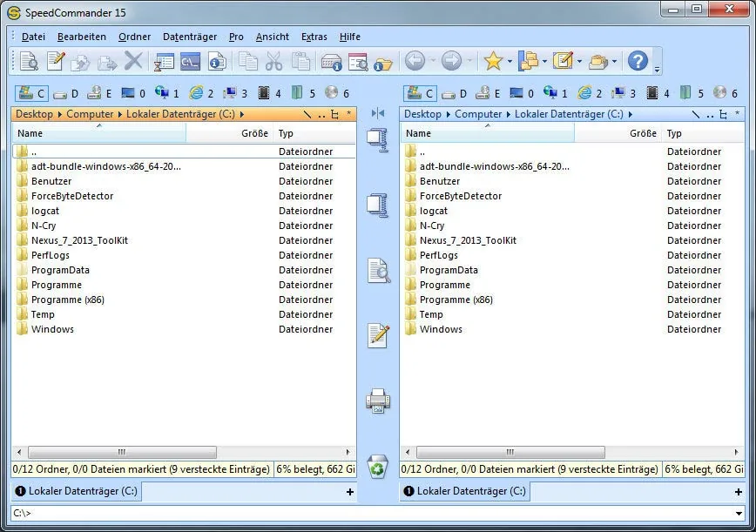Click the recycle bin icon in middle bar
Image resolution: width=756 pixels, height=532 pixels.
click(377, 467)
